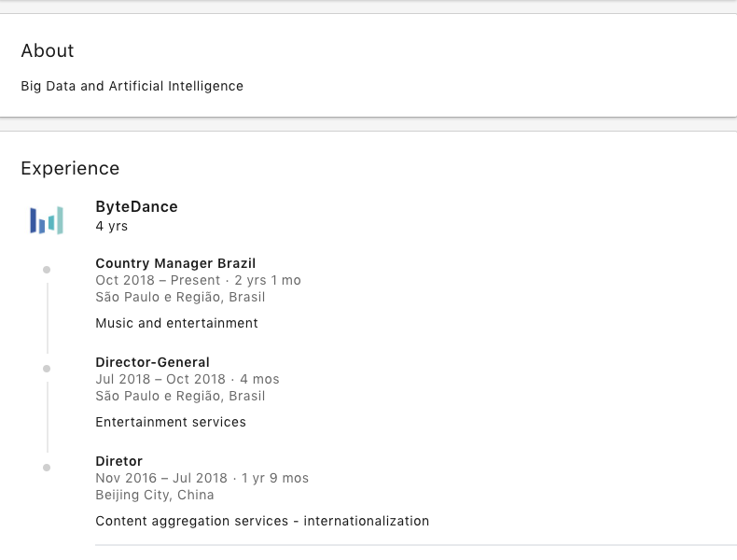The width and height of the screenshot is (737, 560).
Task: Select the 'Entertainment services' description
Action: click(171, 422)
